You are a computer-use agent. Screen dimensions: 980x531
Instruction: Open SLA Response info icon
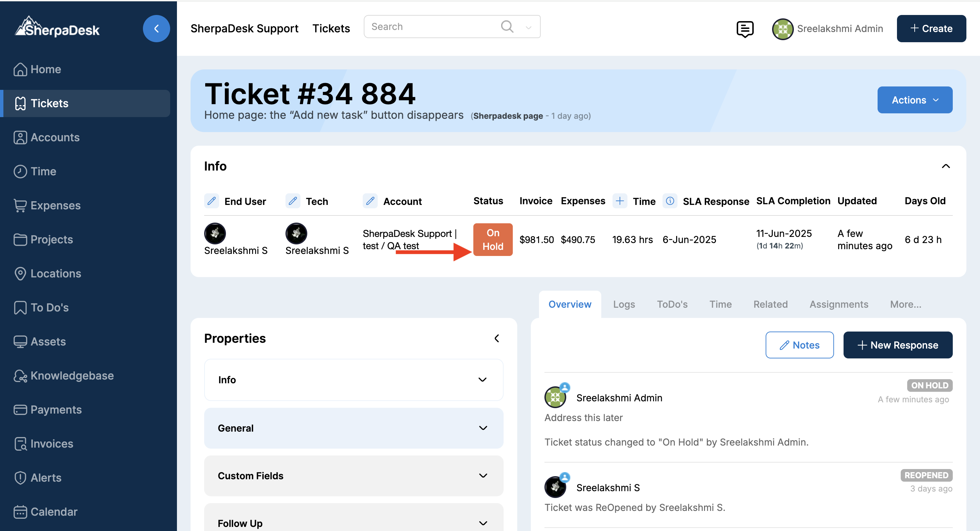(x=670, y=200)
